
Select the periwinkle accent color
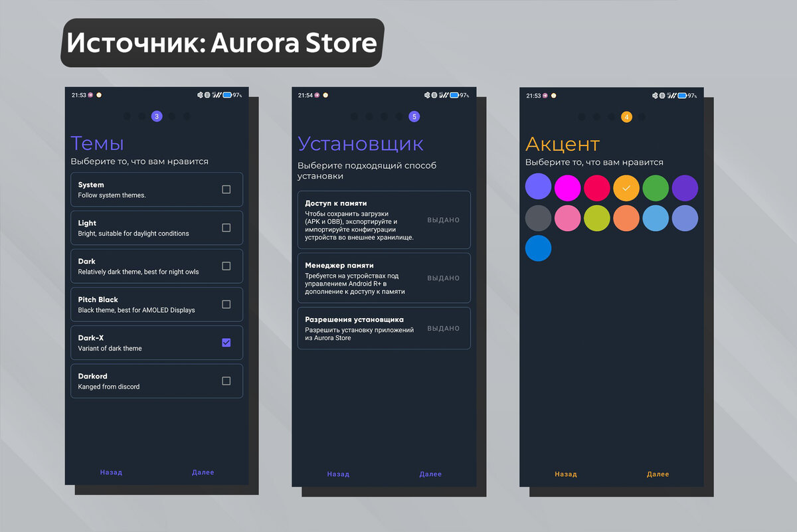pos(685,218)
